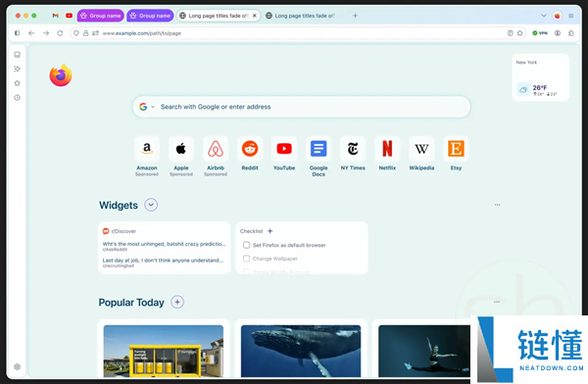The height and width of the screenshot is (384, 588).
Task: Click the Search with Google field
Action: pyautogui.click(x=302, y=107)
